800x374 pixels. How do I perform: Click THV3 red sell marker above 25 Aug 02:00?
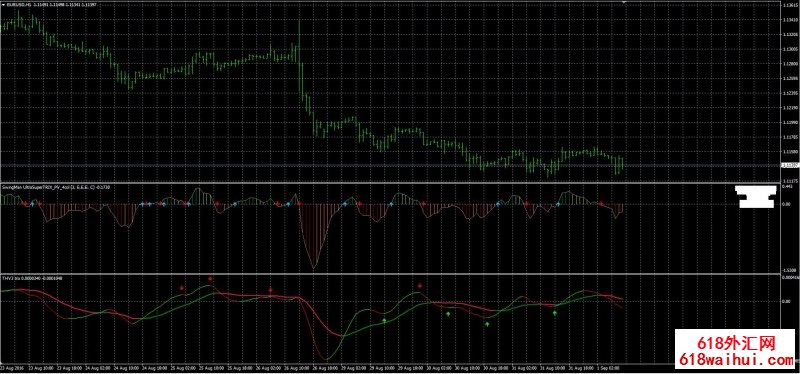(182, 288)
